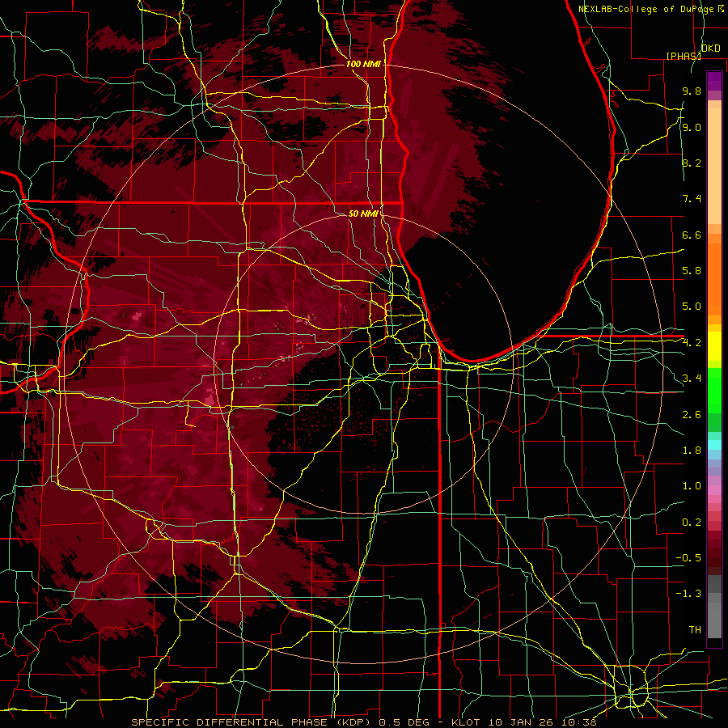Click the 0.2 scale value
This screenshot has width=728, height=728.
pyautogui.click(x=692, y=523)
